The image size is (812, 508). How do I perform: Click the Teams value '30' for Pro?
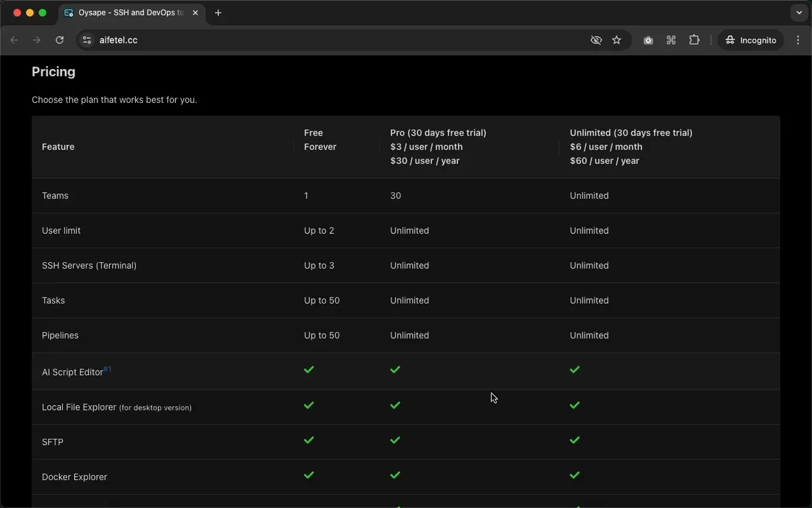click(396, 196)
